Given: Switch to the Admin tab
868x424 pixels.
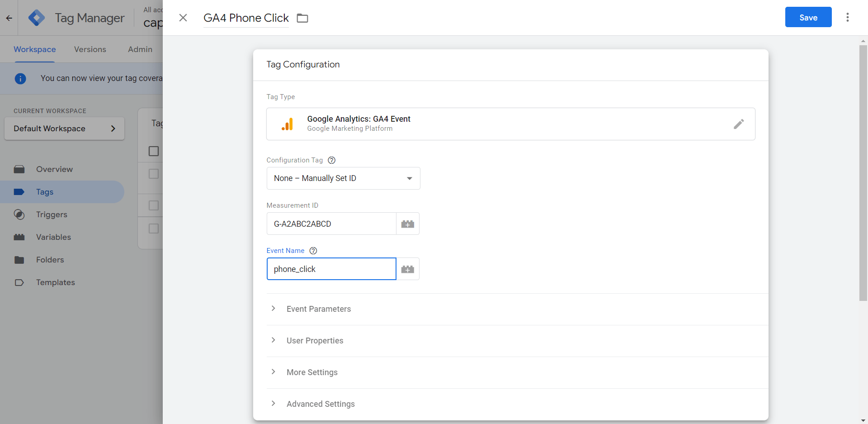Looking at the screenshot, I should click(x=140, y=49).
